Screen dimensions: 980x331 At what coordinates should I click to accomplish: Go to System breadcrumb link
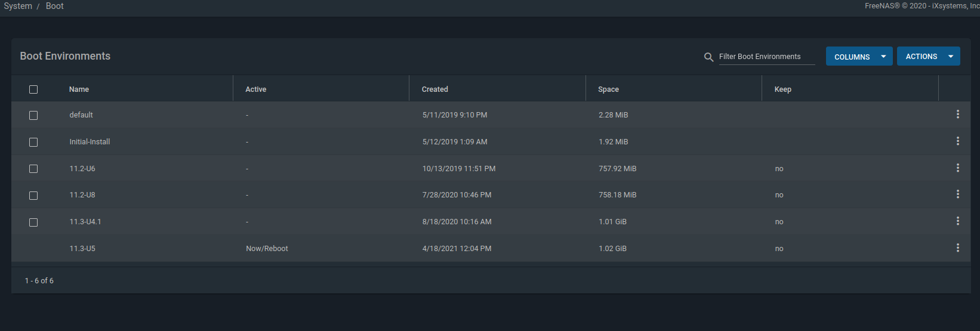pos(18,6)
